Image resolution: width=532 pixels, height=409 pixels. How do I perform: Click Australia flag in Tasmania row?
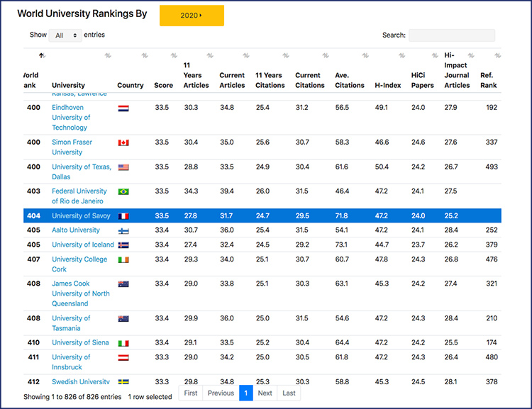pos(123,319)
